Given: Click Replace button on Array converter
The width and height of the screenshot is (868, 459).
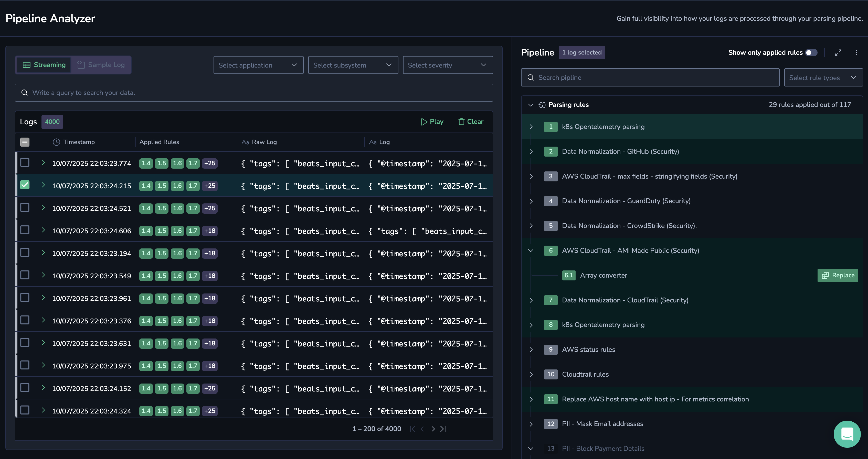Looking at the screenshot, I should pyautogui.click(x=837, y=275).
